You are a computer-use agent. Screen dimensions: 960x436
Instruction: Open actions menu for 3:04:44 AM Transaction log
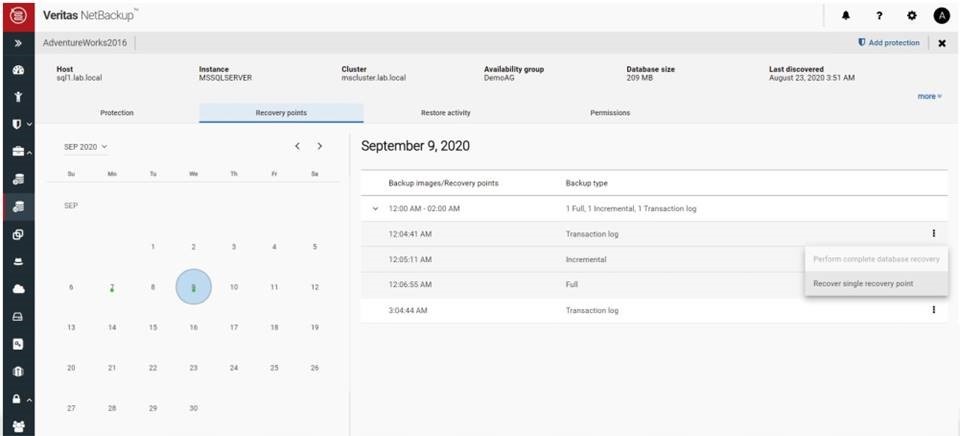934,310
